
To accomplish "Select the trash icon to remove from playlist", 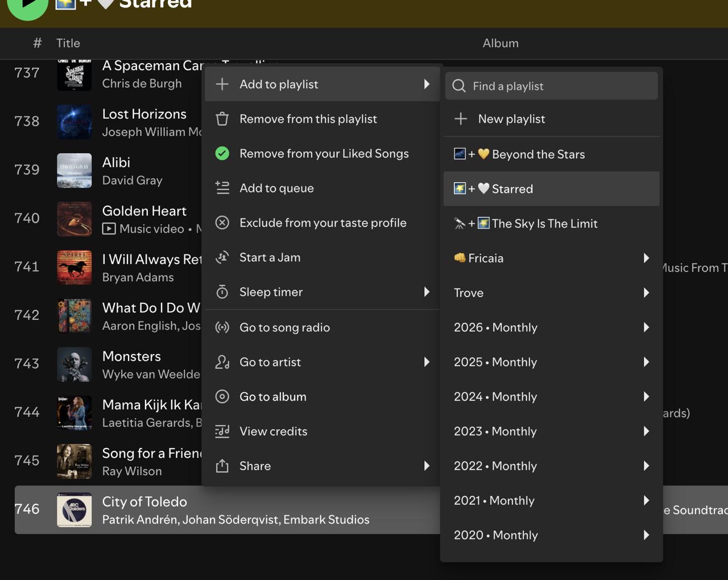I will pos(222,119).
